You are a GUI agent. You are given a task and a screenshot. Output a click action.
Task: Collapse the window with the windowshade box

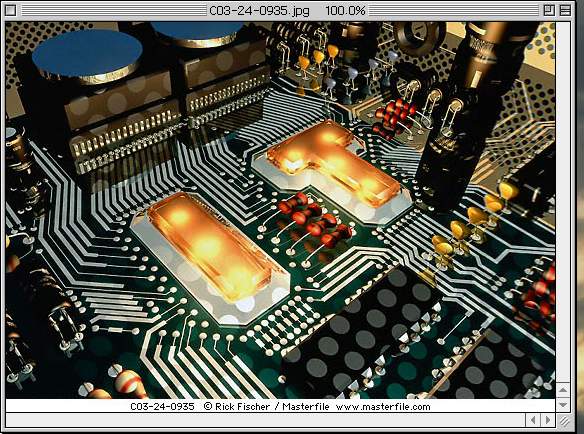tap(565, 10)
